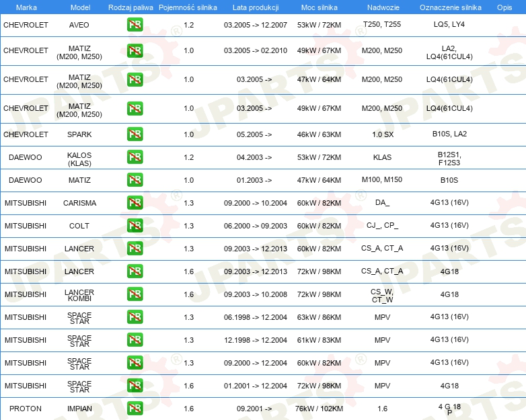The width and height of the screenshot is (526, 420).
Task: Click the body code DA_
Action: (383, 202)
